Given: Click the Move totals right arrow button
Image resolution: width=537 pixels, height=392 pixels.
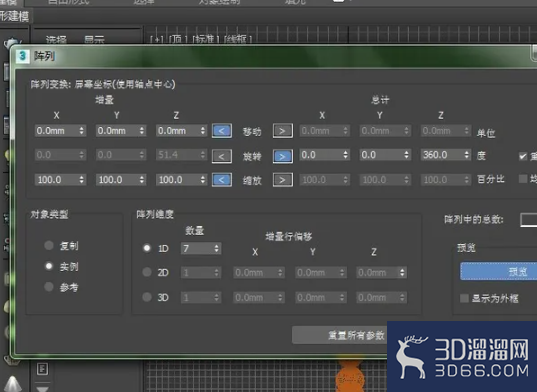Looking at the screenshot, I should [x=283, y=131].
